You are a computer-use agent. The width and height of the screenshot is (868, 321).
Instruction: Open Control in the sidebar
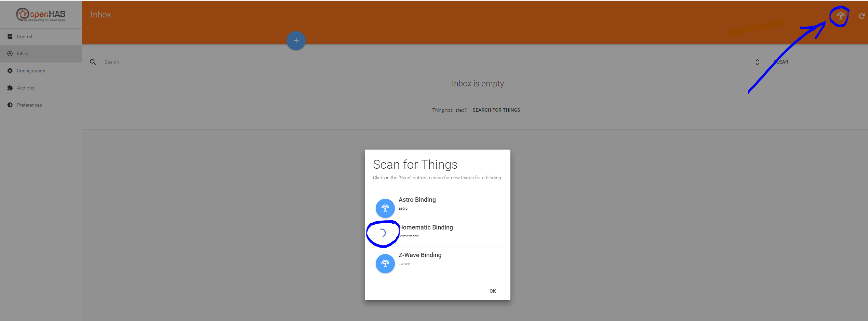[41, 37]
